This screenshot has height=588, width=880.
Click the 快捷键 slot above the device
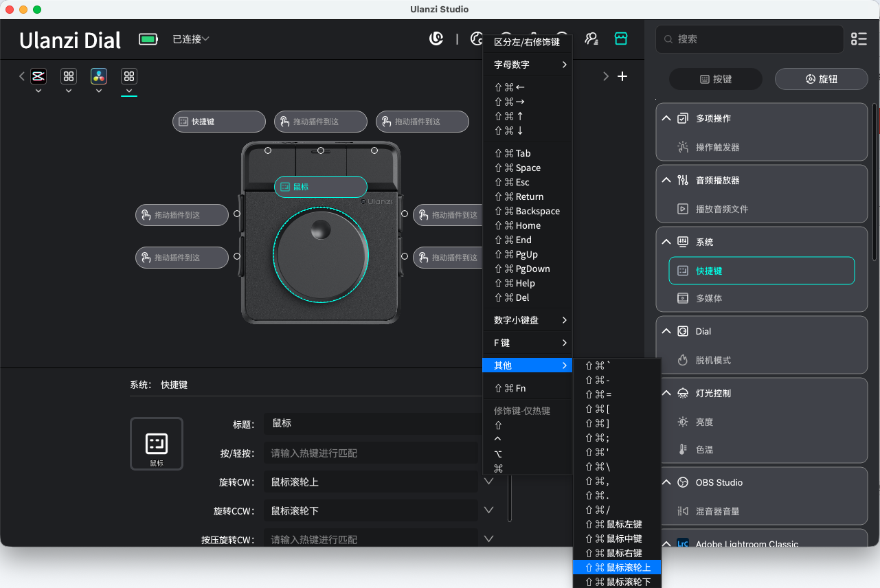click(x=219, y=122)
